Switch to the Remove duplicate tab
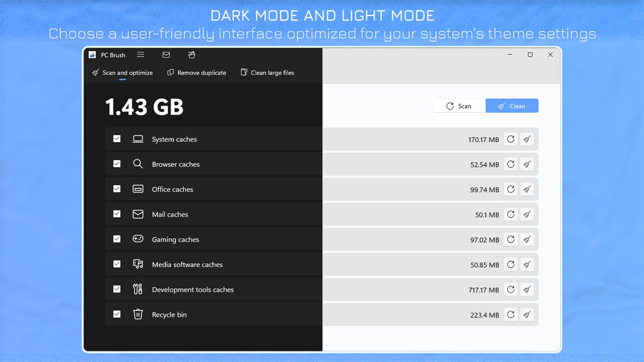Image resolution: width=644 pixels, height=362 pixels. pyautogui.click(x=197, y=73)
